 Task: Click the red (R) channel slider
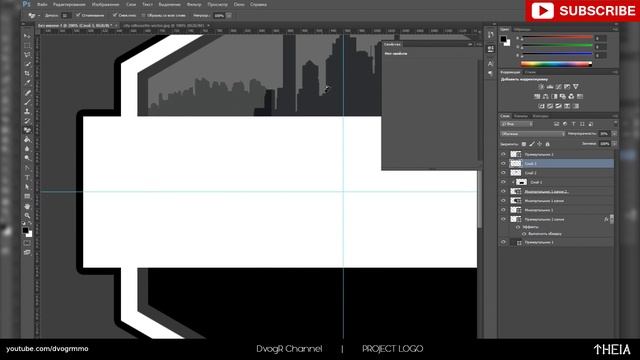(x=557, y=38)
